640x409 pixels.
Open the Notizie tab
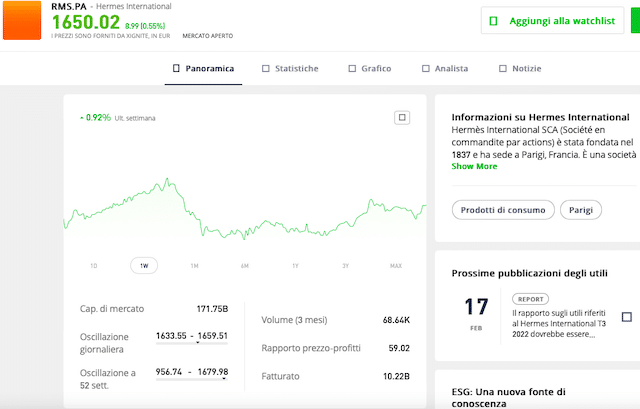click(520, 69)
